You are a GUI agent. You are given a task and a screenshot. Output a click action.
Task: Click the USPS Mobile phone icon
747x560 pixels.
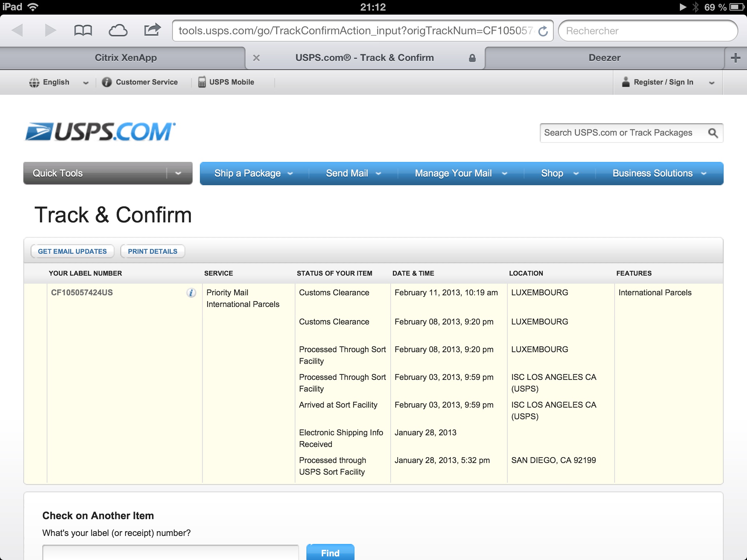pyautogui.click(x=202, y=82)
